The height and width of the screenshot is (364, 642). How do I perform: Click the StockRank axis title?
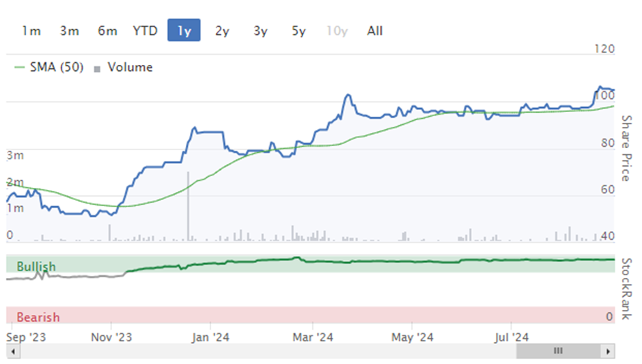click(626, 289)
